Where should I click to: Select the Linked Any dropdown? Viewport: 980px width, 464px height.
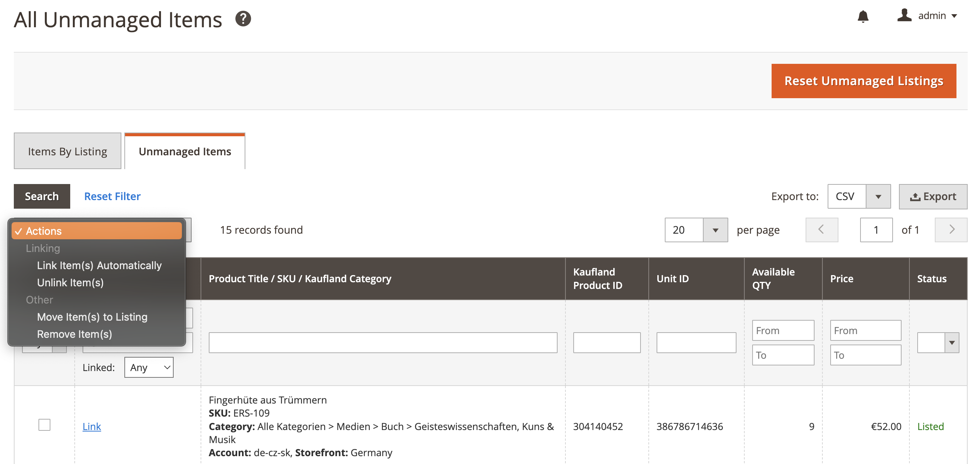(x=149, y=367)
